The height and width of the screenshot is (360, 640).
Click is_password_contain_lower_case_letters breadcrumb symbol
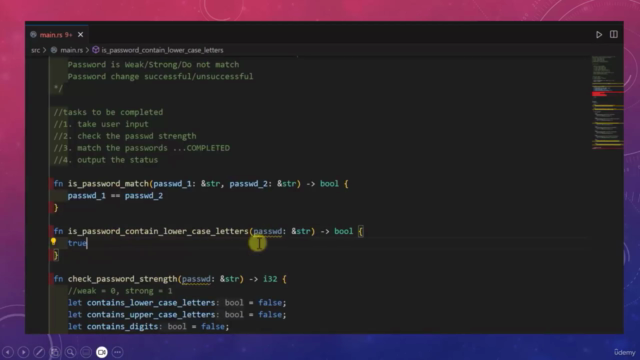tap(162, 50)
